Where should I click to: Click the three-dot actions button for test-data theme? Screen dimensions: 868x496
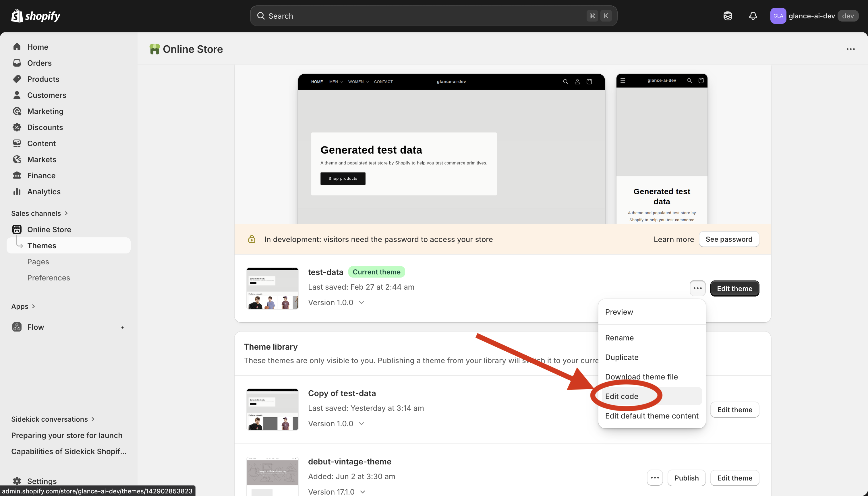698,288
